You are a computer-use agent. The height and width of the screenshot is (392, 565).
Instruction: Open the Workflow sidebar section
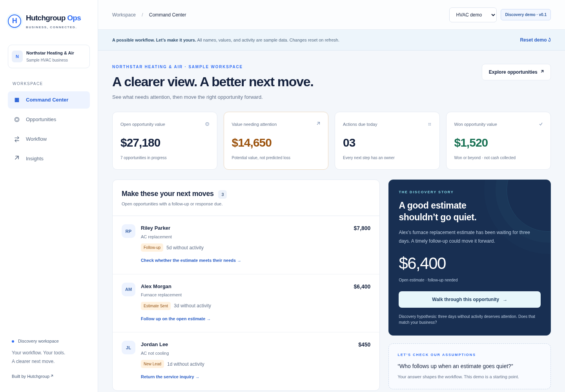pyautogui.click(x=49, y=139)
